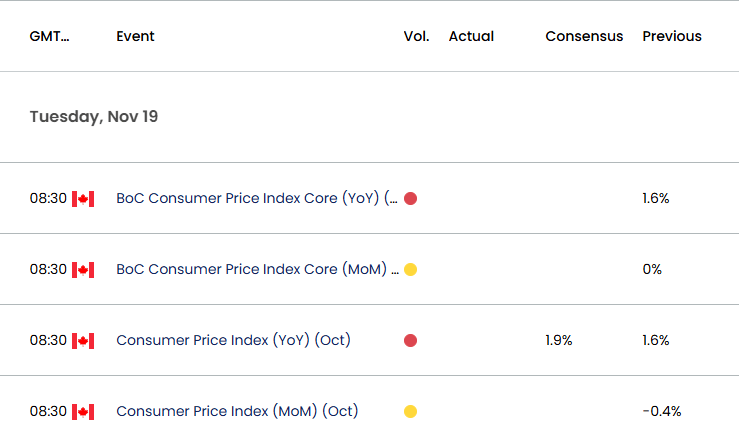Click the Consensus column header
This screenshot has width=739, height=443.
[x=584, y=36]
